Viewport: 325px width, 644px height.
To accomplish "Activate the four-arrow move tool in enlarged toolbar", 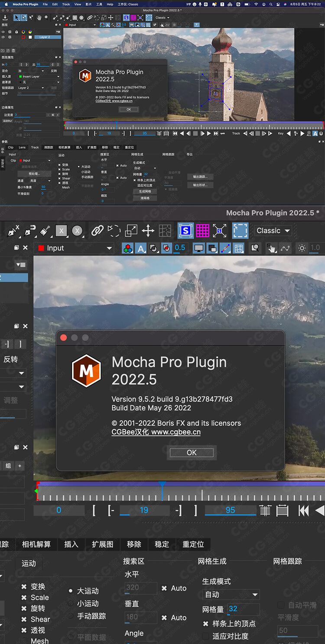I will [148, 231].
